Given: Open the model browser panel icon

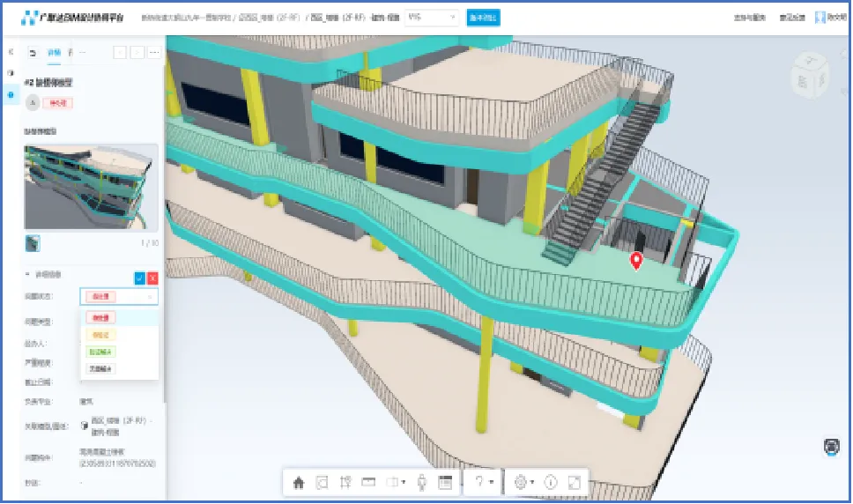Looking at the screenshot, I should click(445, 482).
